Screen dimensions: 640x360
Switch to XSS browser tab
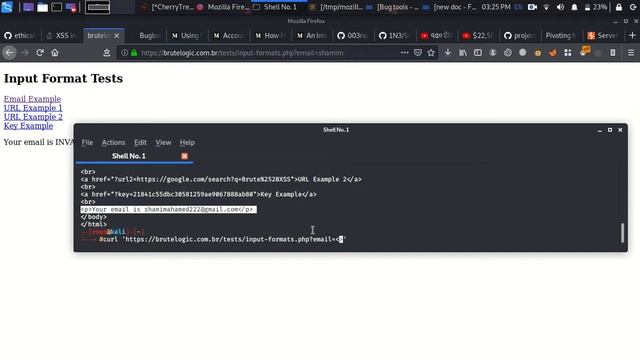pos(61,36)
